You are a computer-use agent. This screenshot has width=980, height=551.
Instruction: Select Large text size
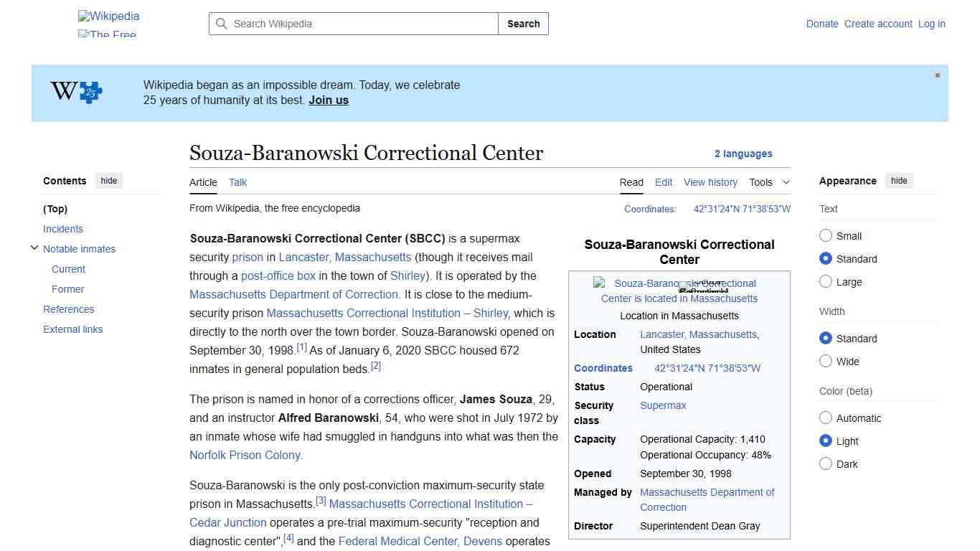coord(826,282)
